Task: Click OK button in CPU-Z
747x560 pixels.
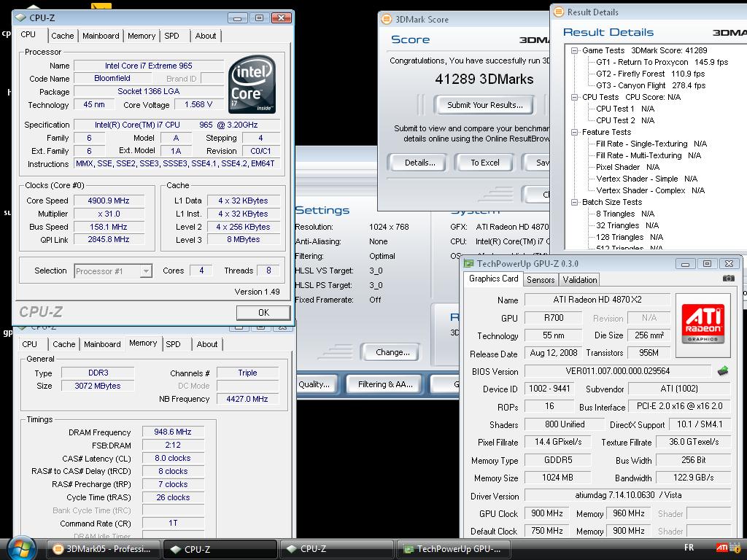Action: pos(263,313)
